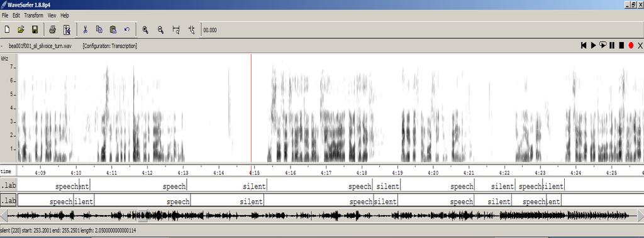This screenshot has width=644, height=238.
Task: Open the File menu
Action: [x=5, y=16]
